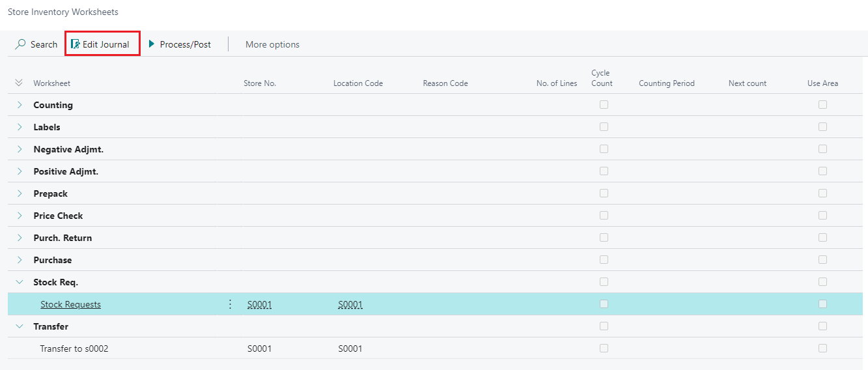This screenshot has width=868, height=370.
Task: Expand the Negative Adjmt. group
Action: 20,149
